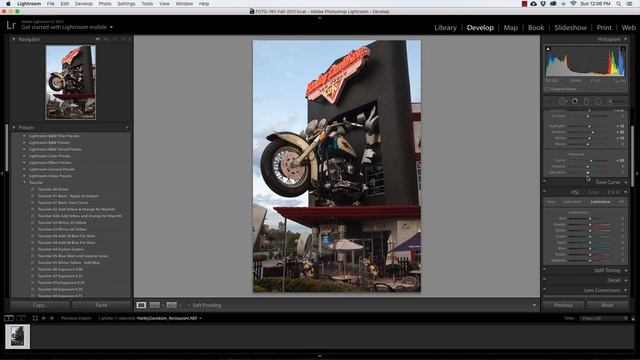Click the Red luminance slider handle
640x360 pixels.
coord(590,218)
